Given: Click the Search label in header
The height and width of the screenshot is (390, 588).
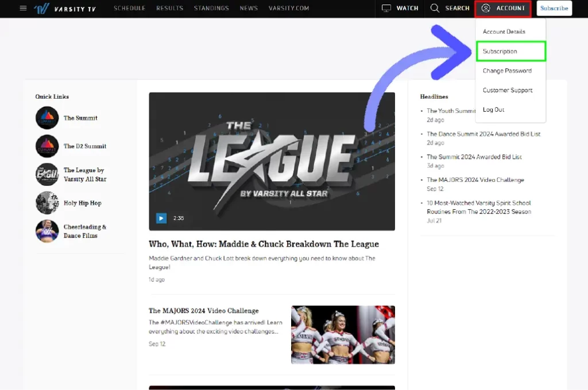Looking at the screenshot, I should (457, 8).
